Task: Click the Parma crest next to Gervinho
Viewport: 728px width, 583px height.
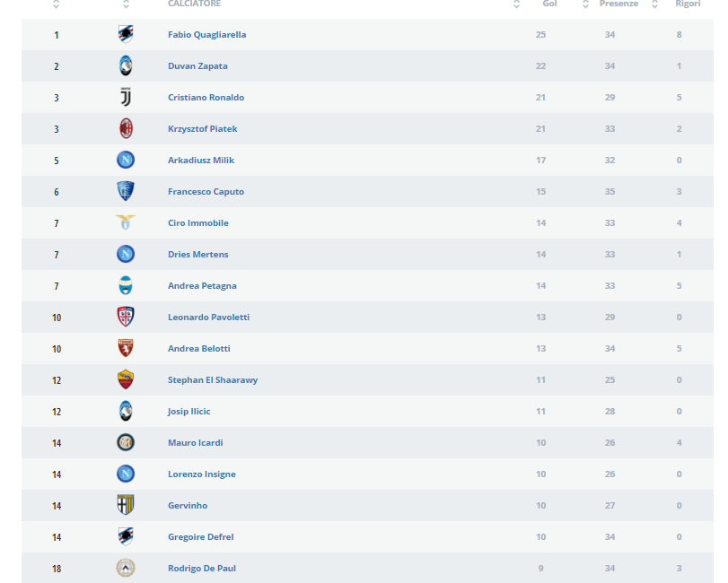Action: click(126, 505)
